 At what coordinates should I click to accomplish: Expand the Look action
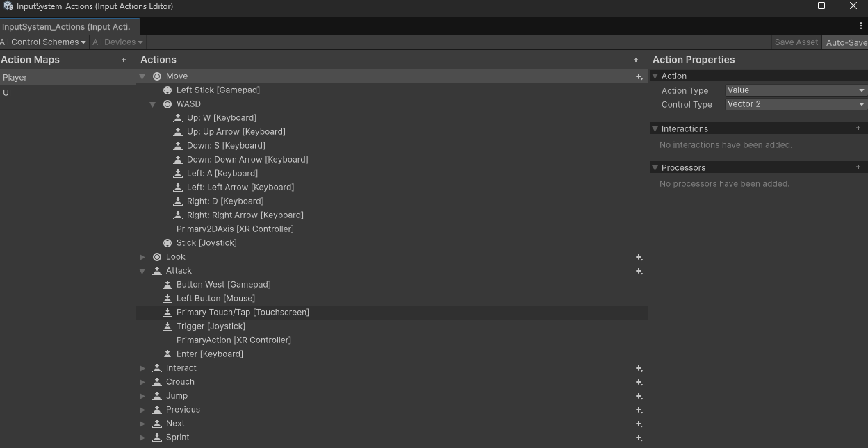pos(142,257)
